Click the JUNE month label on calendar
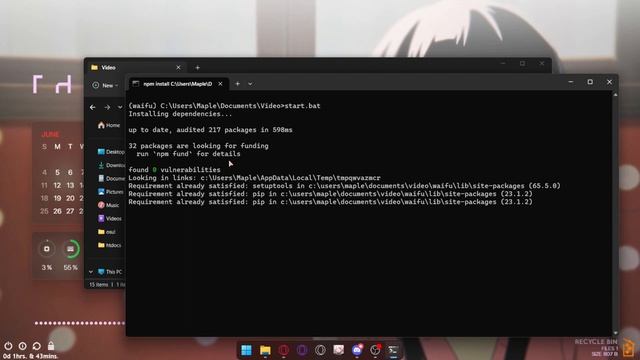 coord(50,134)
